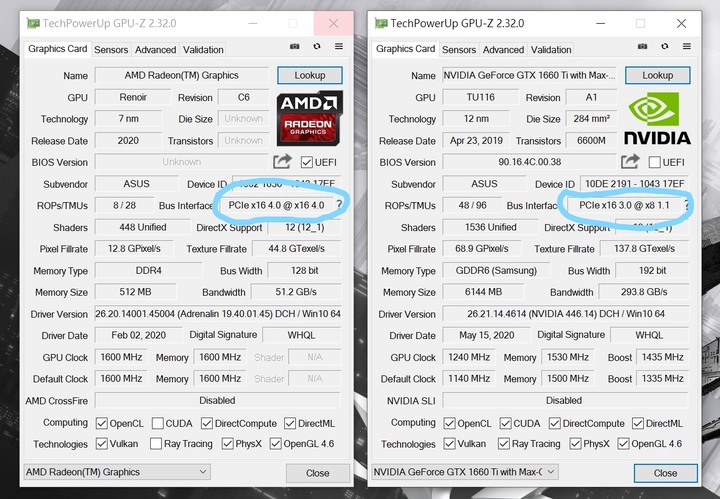Click the 10DE 2191 - 1043 17EF device ID

click(635, 184)
